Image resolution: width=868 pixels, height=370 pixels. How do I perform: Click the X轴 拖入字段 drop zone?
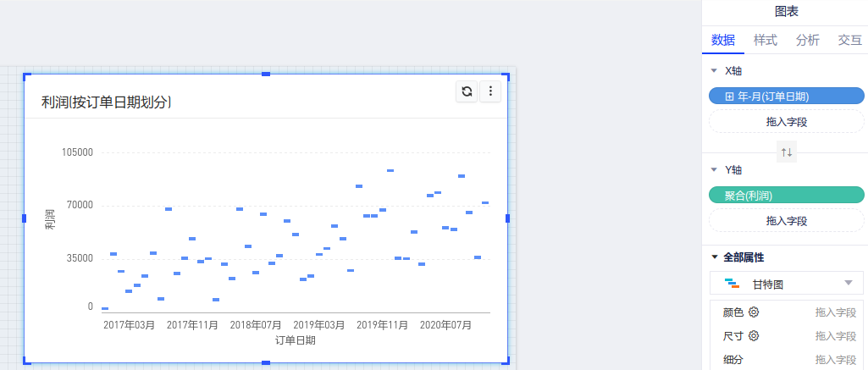786,122
